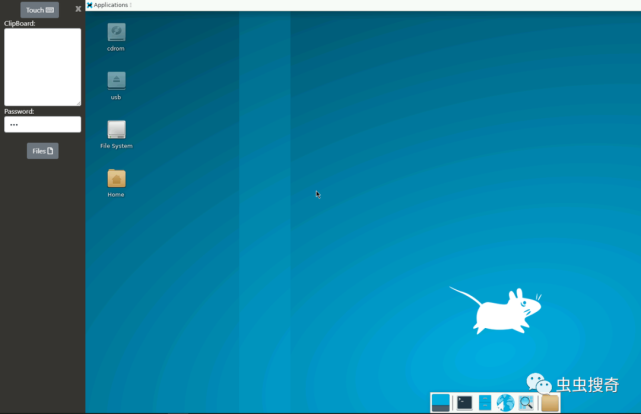Focus the ClipBoard text area
The height and width of the screenshot is (414, 641).
(43, 67)
